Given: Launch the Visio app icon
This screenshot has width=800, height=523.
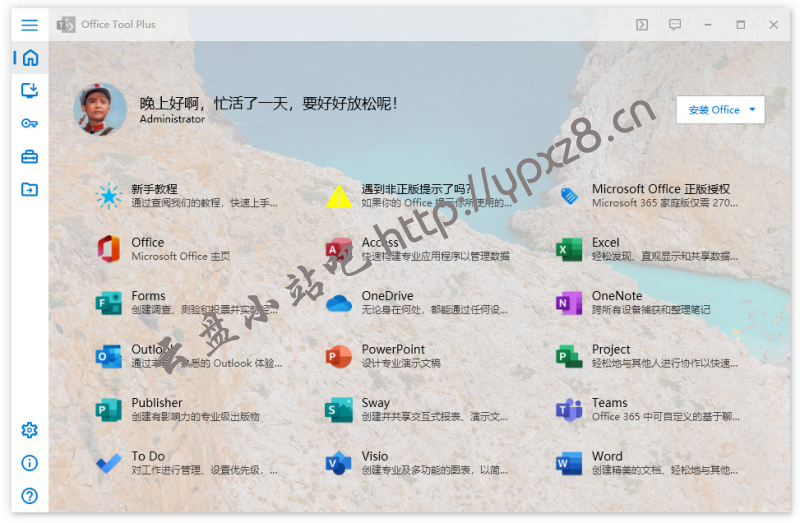Looking at the screenshot, I should pyautogui.click(x=339, y=463).
